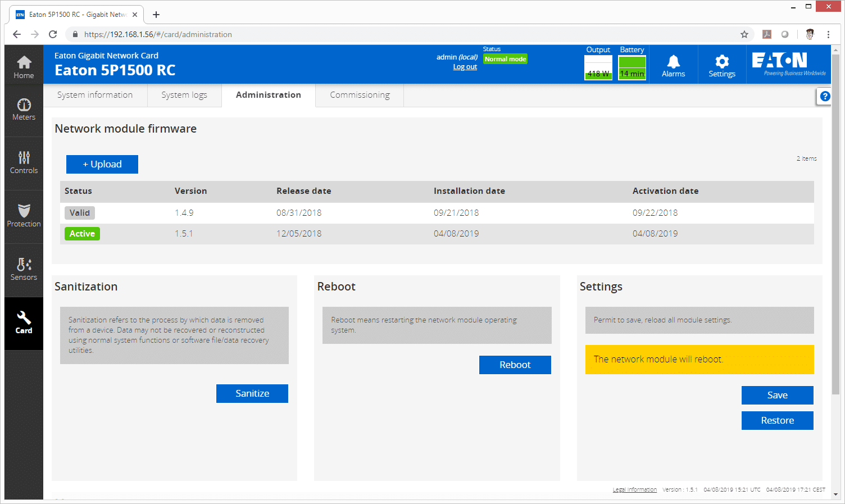Switch to the System information tab
This screenshot has width=845, height=504.
tap(95, 95)
